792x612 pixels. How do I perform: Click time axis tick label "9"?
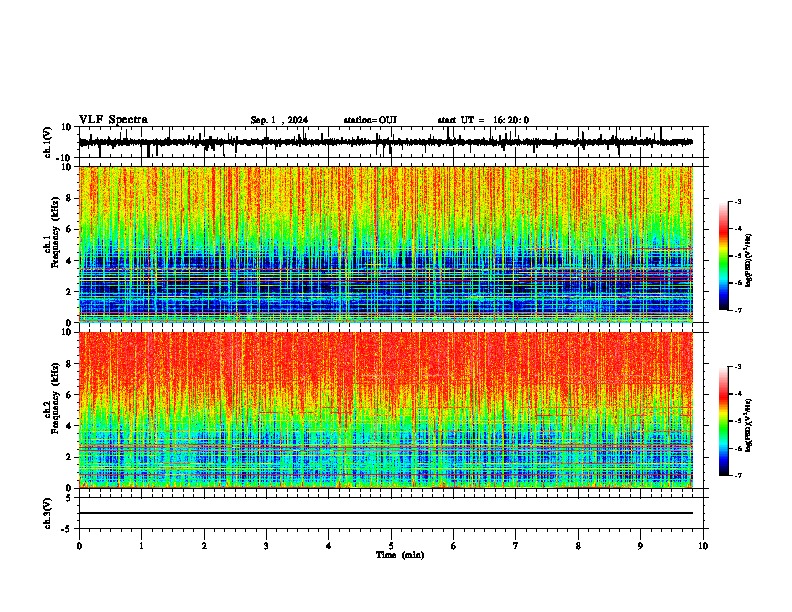coord(640,546)
